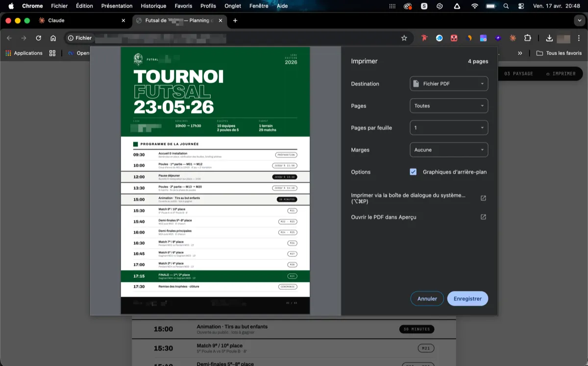The height and width of the screenshot is (366, 588).
Task: Reload the page with the refresh icon
Action: (39, 38)
